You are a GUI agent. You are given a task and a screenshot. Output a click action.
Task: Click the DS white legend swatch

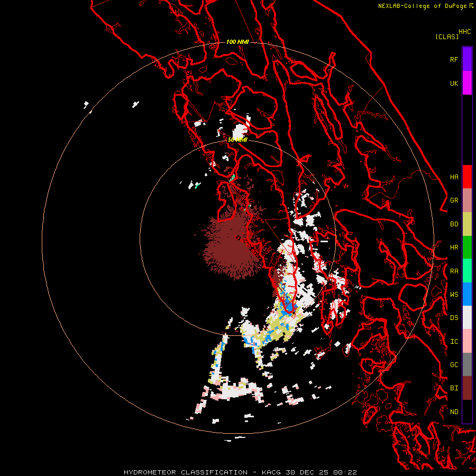467,317
